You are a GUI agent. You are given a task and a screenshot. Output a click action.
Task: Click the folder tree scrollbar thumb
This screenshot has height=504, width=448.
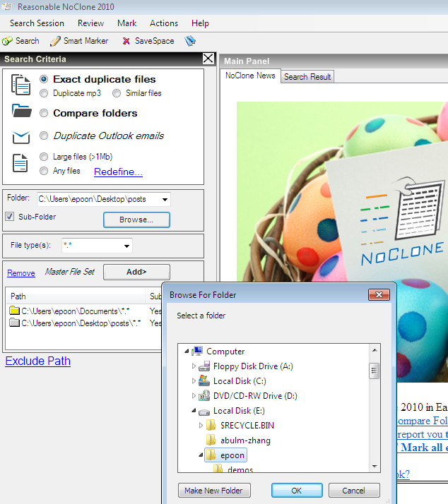click(x=374, y=371)
